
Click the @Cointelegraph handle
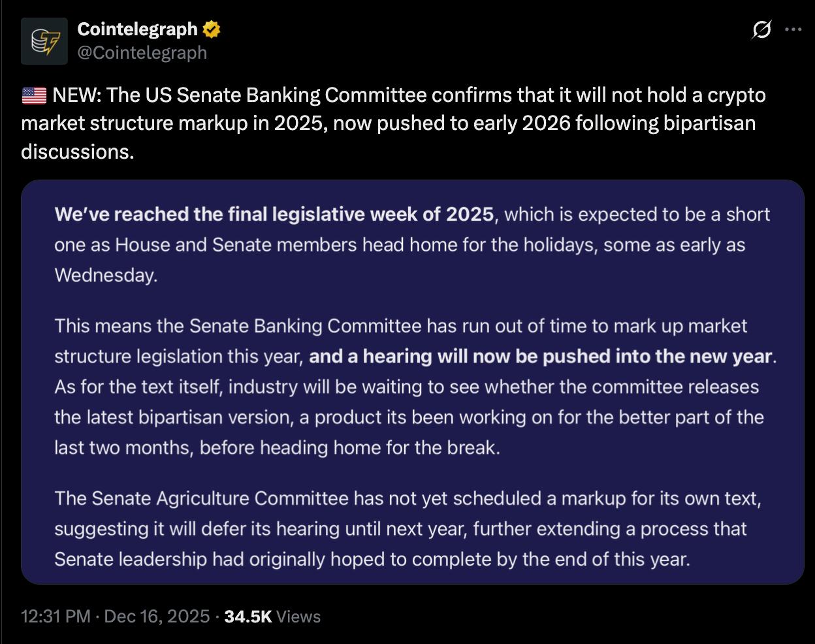pos(142,52)
